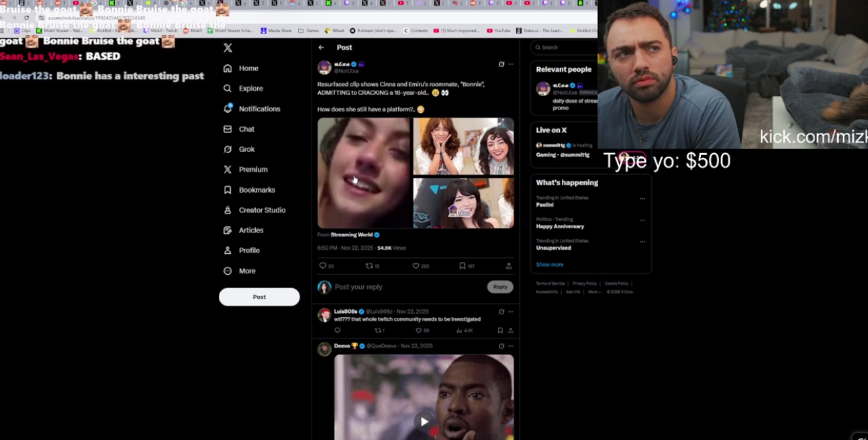Screen dimensions: 868x440
Task: Open the top-right image of two women
Action: 463,146
